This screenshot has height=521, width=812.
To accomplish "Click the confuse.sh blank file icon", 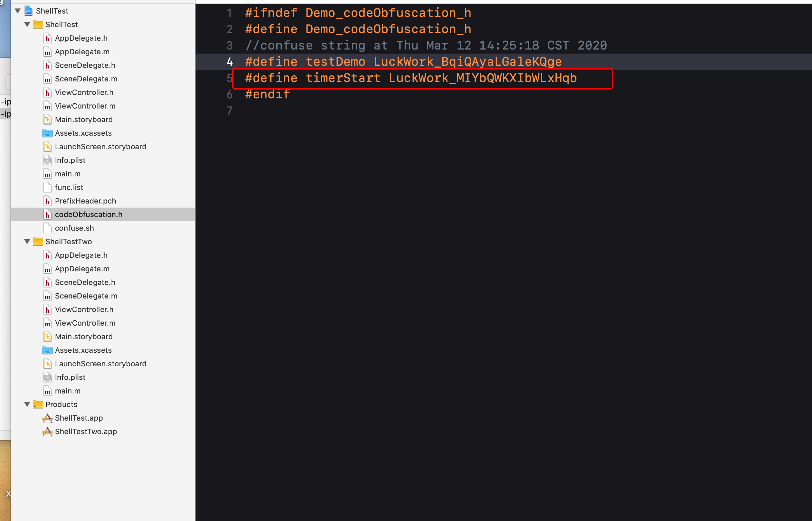I will [48, 228].
